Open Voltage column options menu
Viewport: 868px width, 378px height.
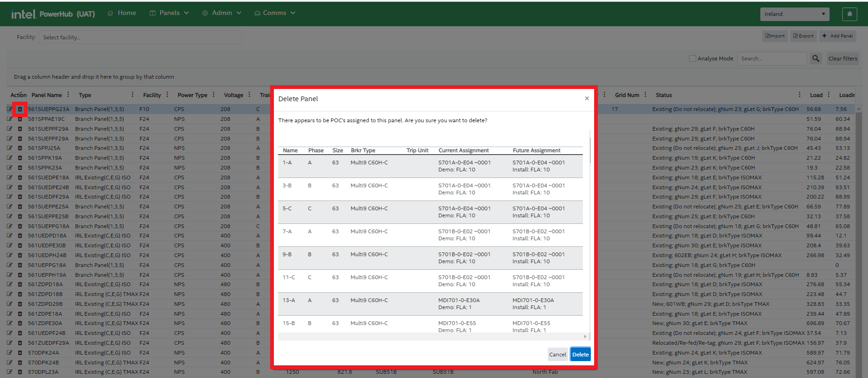pos(250,95)
